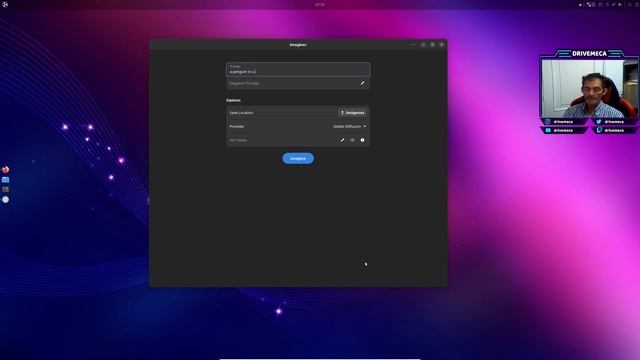Launch Firefox from the left dock

5,169
